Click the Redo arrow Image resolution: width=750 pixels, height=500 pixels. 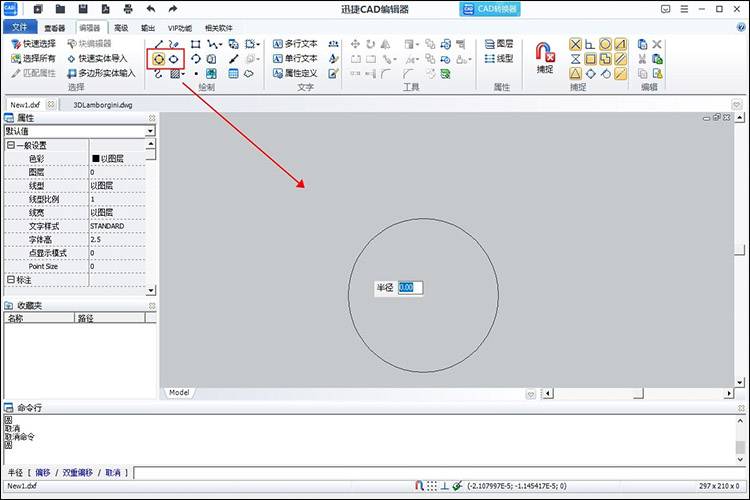click(x=173, y=9)
